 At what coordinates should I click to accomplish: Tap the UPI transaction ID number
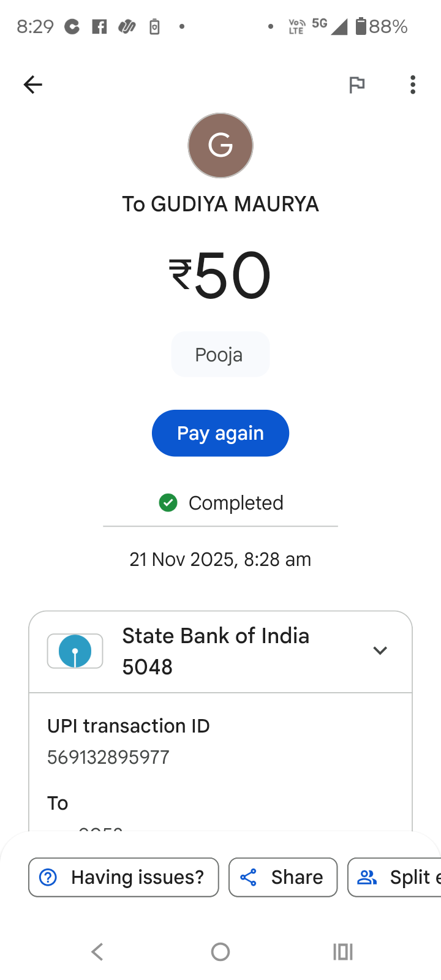tap(108, 758)
